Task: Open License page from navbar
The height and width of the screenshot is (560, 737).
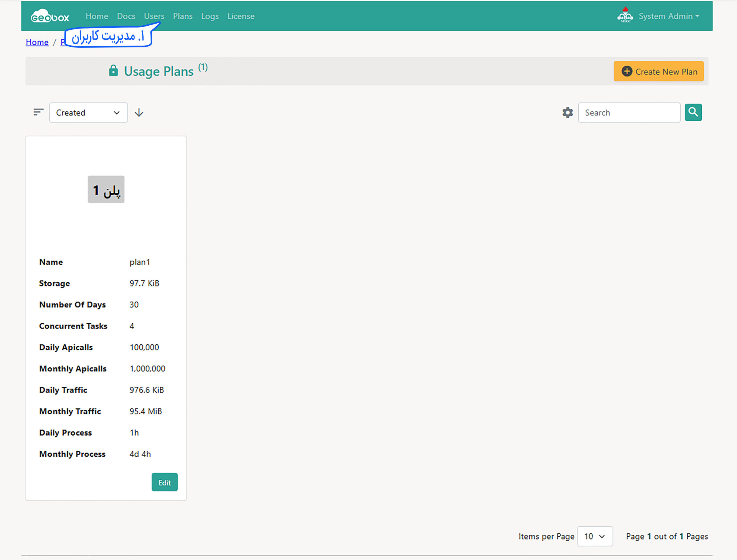Action: 241,16
